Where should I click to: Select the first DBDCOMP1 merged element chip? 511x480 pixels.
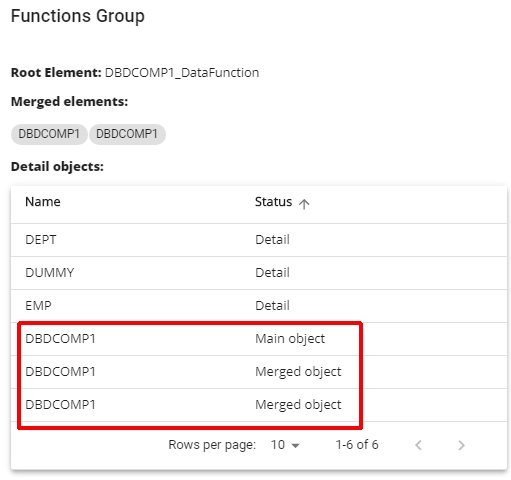coord(49,134)
